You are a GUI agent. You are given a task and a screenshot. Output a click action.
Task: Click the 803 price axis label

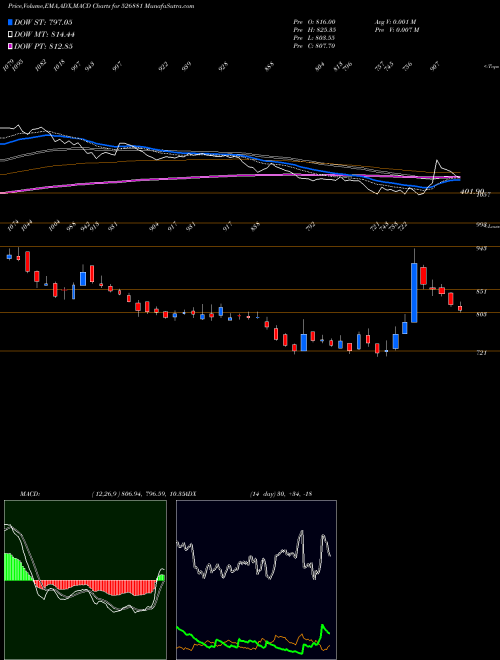coord(482,314)
